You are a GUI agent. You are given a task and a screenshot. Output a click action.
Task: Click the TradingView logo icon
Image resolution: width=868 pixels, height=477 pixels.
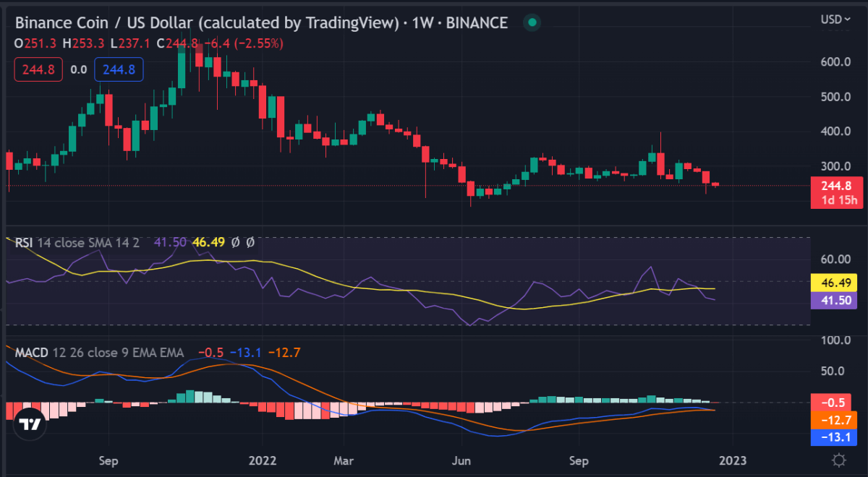[x=30, y=424]
